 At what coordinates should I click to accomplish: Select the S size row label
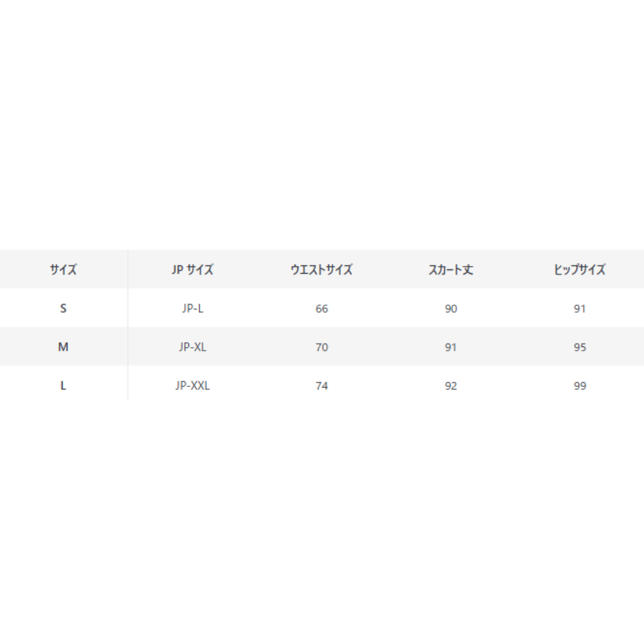tap(63, 308)
